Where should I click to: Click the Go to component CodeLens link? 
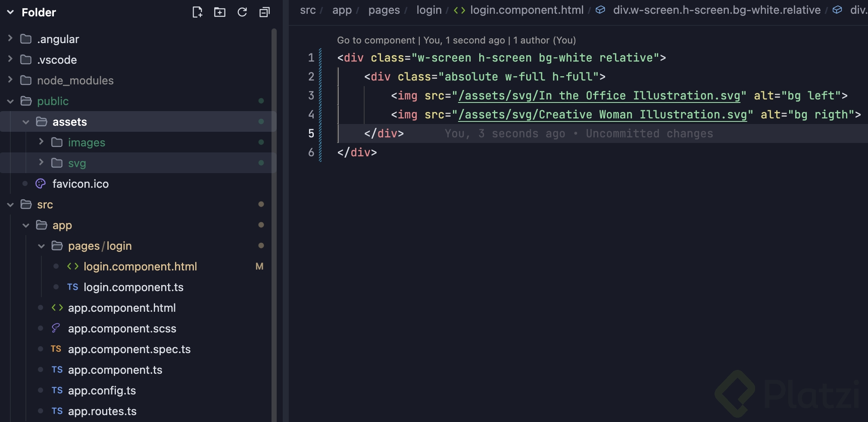click(376, 40)
